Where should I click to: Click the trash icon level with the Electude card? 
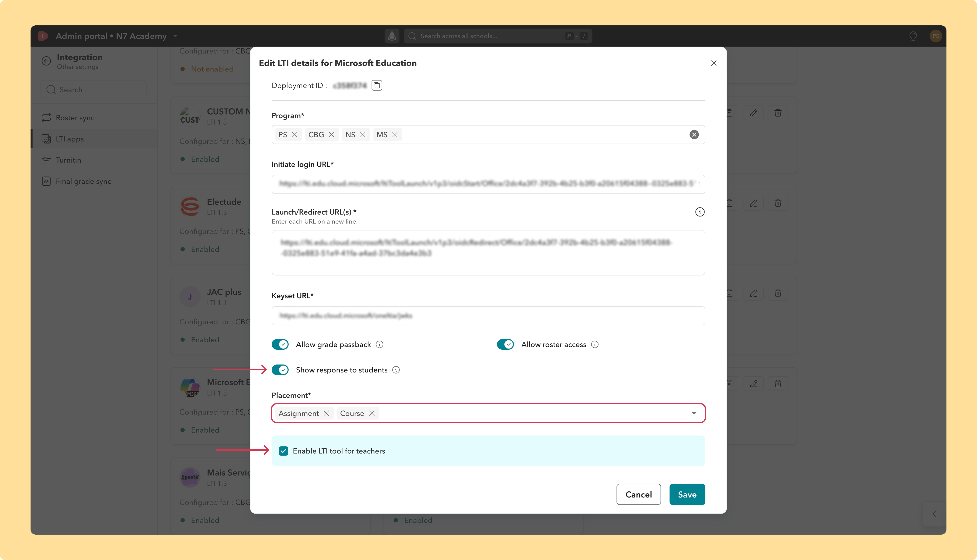tap(778, 203)
